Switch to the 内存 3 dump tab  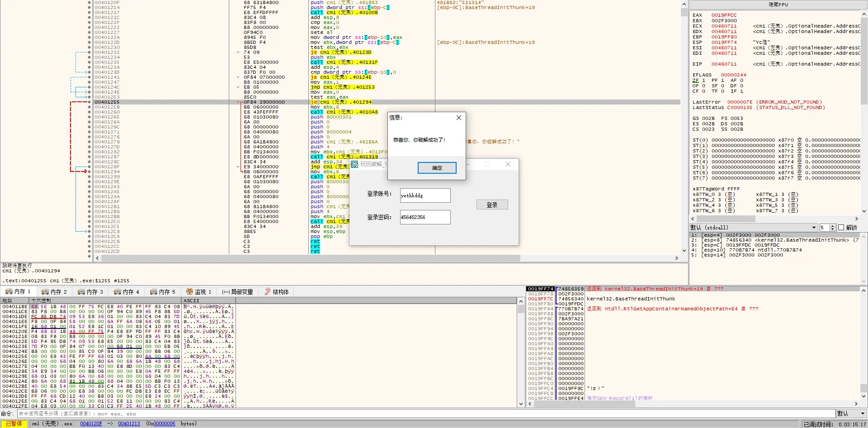[90, 292]
